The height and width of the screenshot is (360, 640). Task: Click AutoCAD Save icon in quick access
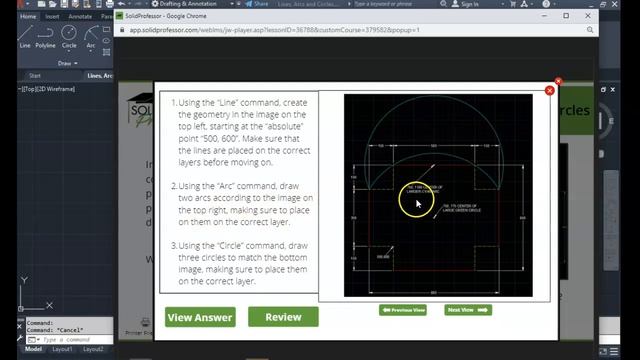click(x=64, y=4)
